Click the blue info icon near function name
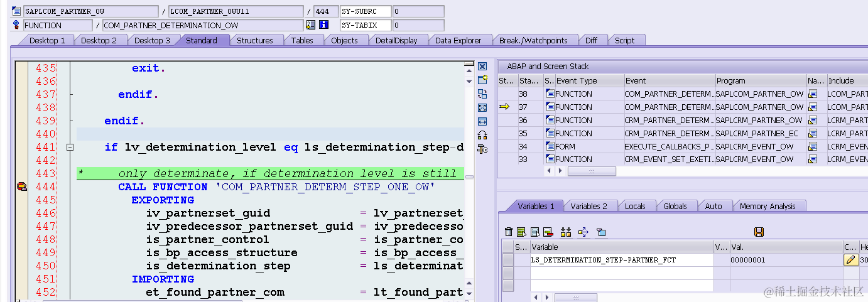This screenshot has width=868, height=302. click(323, 25)
